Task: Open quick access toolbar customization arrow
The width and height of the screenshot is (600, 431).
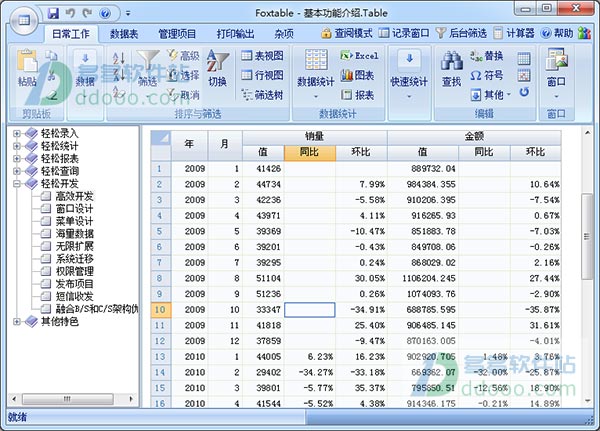Action: point(128,13)
